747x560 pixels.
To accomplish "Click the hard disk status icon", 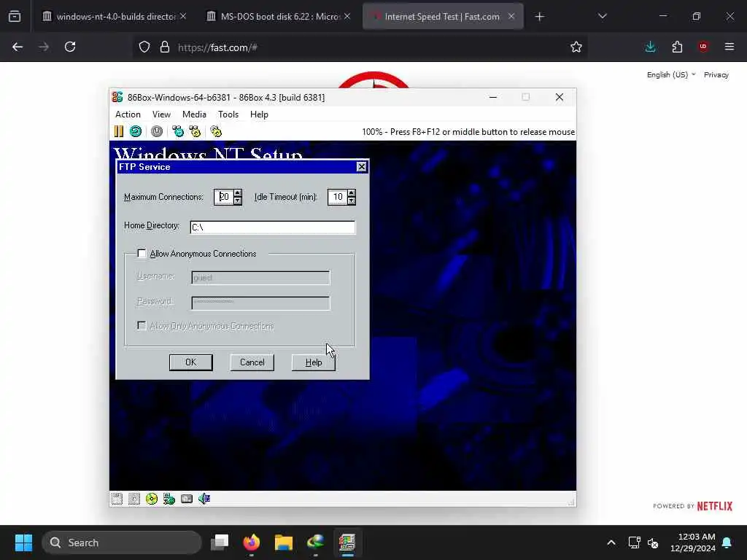I will tap(187, 499).
